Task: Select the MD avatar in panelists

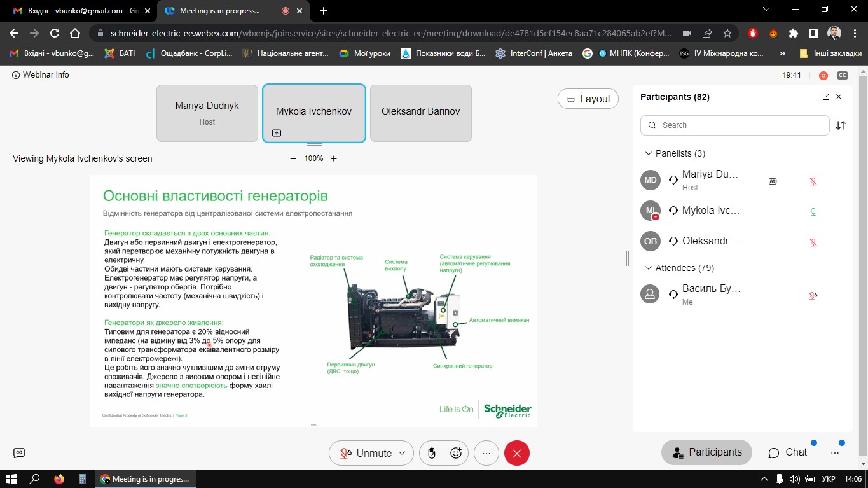Action: tap(651, 180)
